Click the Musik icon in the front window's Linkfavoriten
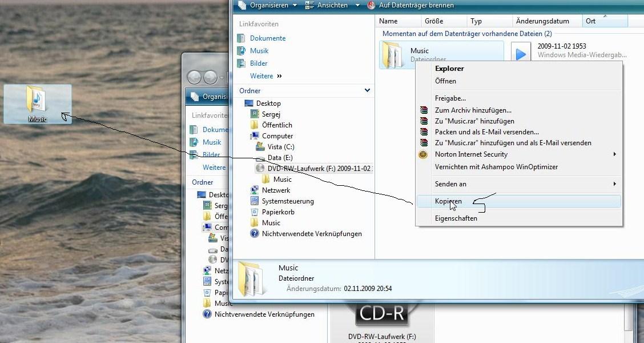The image size is (644, 343). pos(241,51)
